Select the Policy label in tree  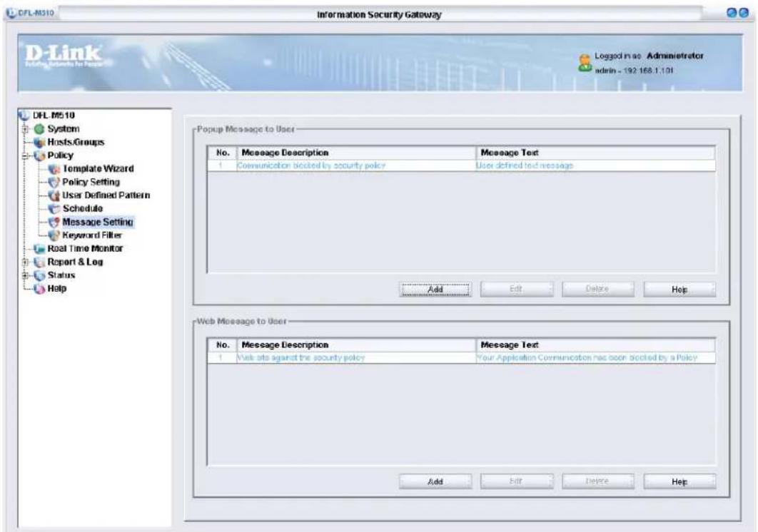[x=61, y=155]
